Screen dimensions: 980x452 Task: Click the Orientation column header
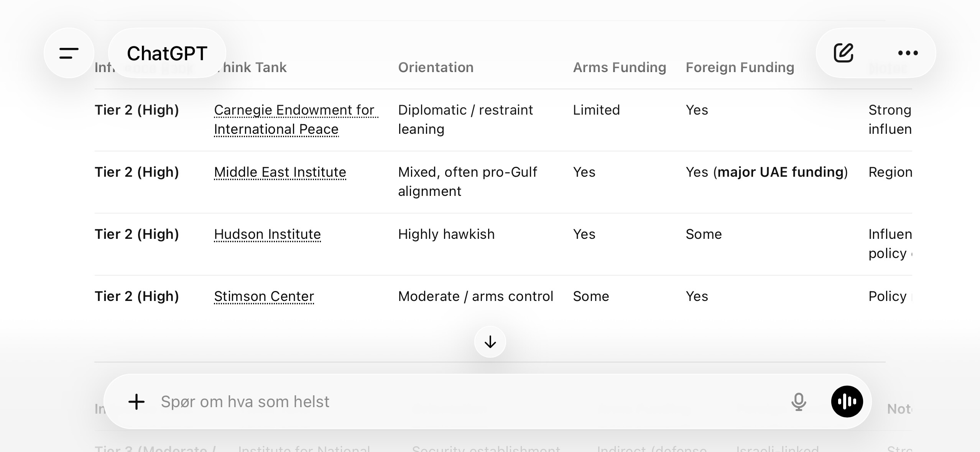pyautogui.click(x=436, y=67)
